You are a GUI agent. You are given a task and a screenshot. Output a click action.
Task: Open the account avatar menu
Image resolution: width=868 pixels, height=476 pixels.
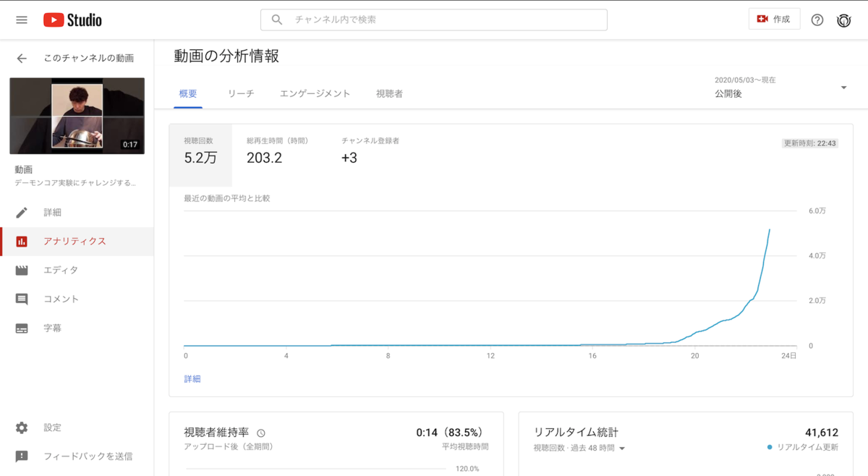843,20
